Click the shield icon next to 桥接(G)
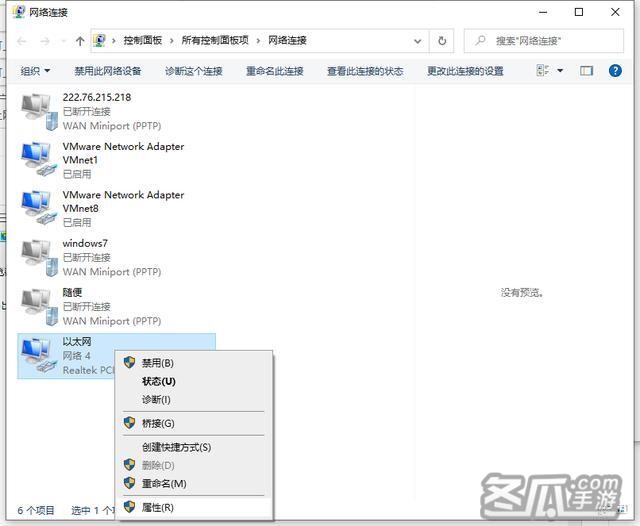Image resolution: width=640 pixels, height=526 pixels. [129, 423]
